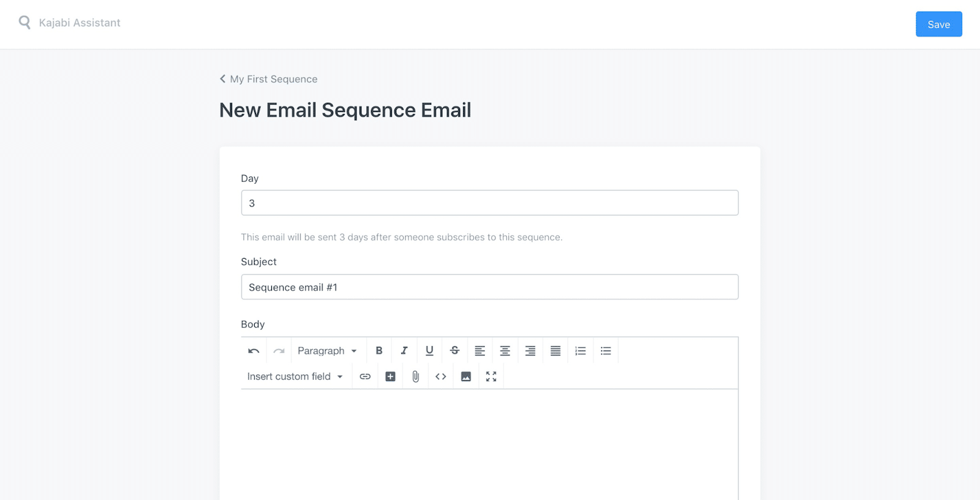980x500 pixels.
Task: Click the 'Subject' field label
Action: (258, 262)
